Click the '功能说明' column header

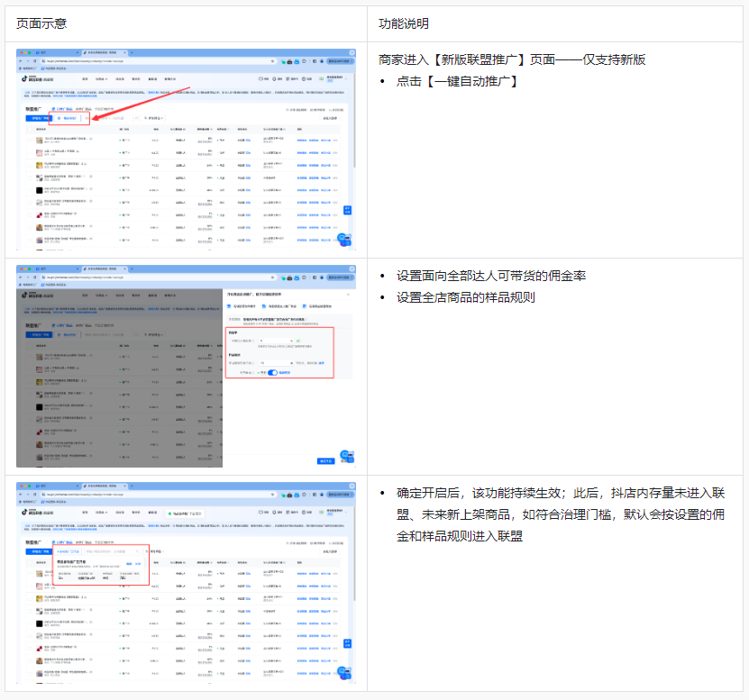pyautogui.click(x=404, y=23)
